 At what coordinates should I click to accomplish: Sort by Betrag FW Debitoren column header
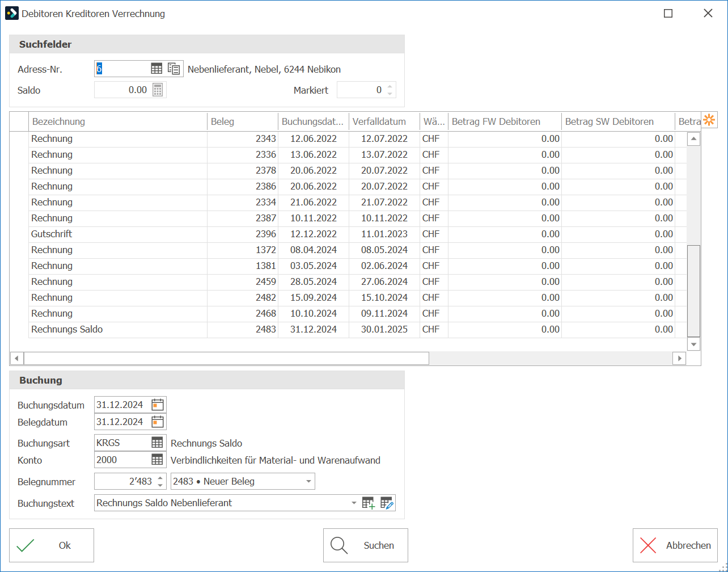(505, 121)
